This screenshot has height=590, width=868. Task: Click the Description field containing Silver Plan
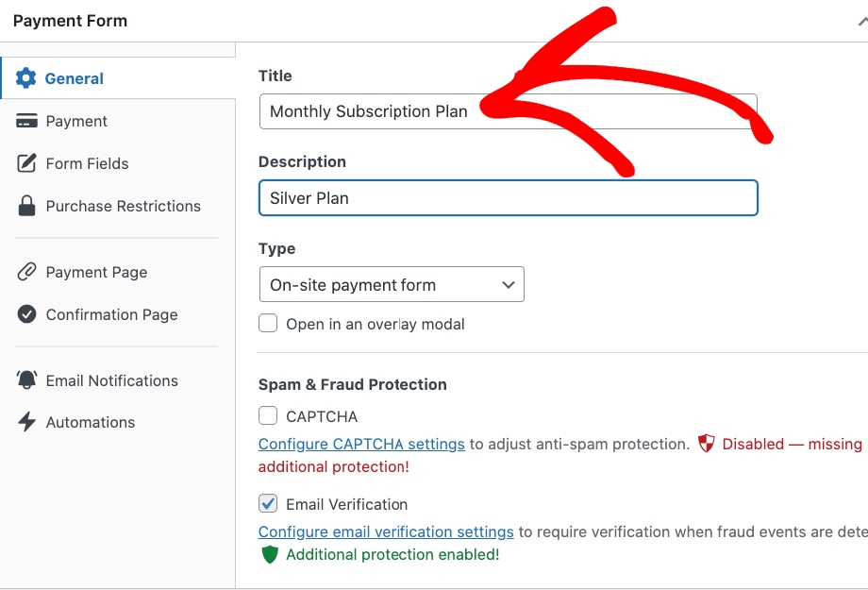pos(508,198)
